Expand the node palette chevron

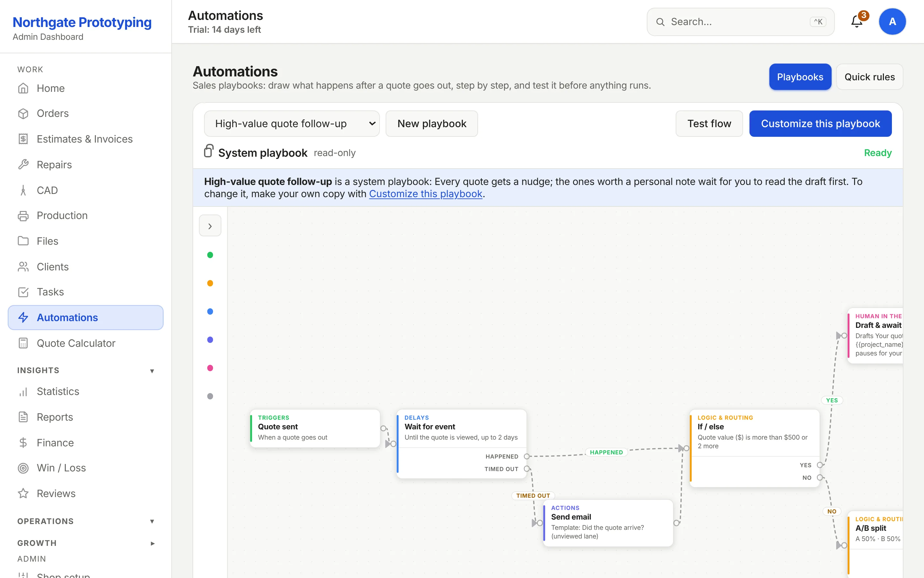(x=210, y=226)
